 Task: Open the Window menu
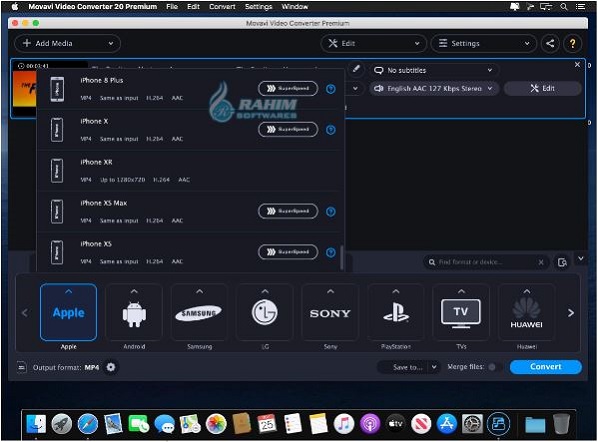(x=295, y=6)
